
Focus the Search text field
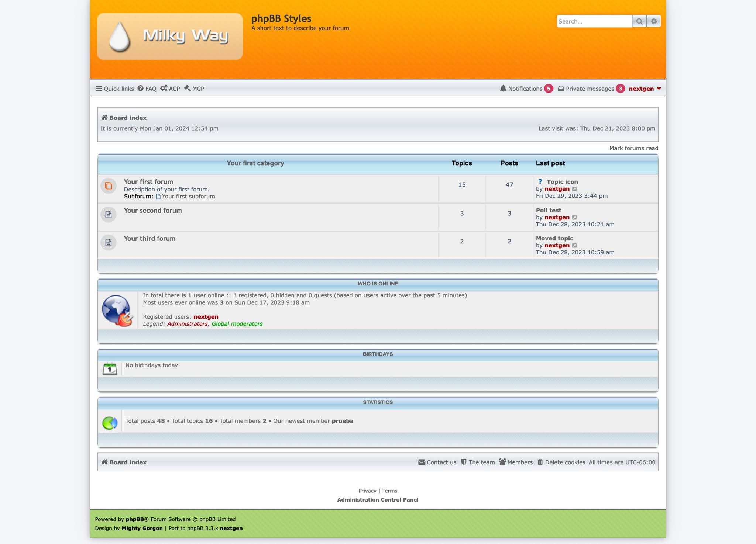(594, 21)
